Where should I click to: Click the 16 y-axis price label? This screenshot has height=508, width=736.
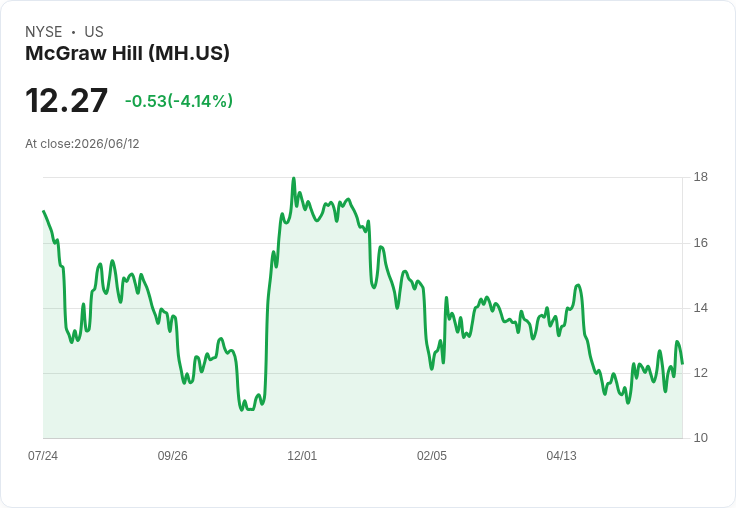701,243
